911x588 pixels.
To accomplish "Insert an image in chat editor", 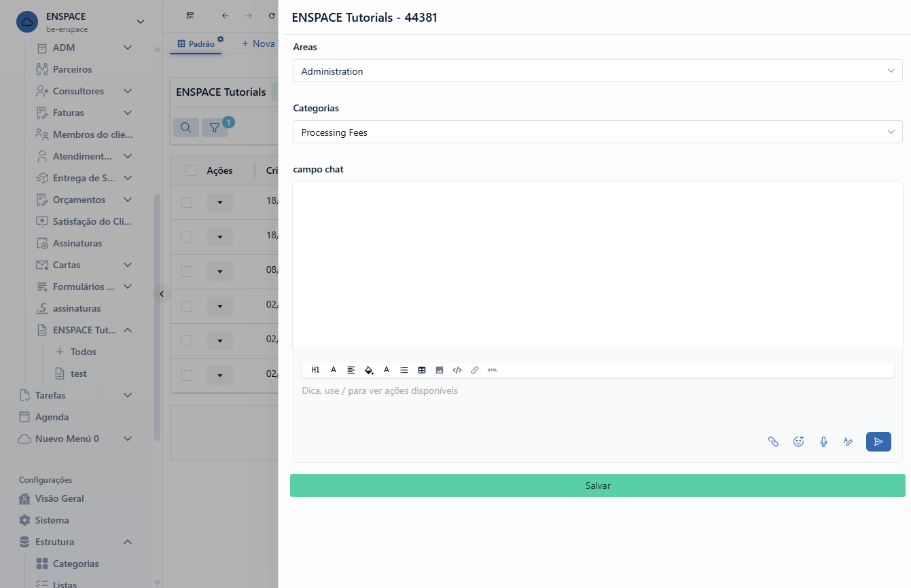I will (x=440, y=370).
